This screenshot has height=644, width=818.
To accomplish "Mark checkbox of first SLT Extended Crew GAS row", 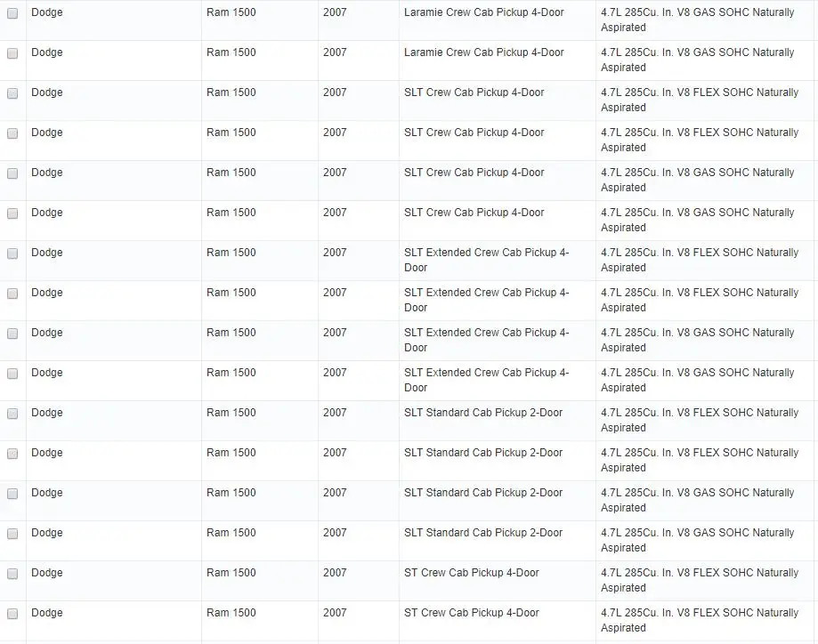I will click(x=12, y=334).
